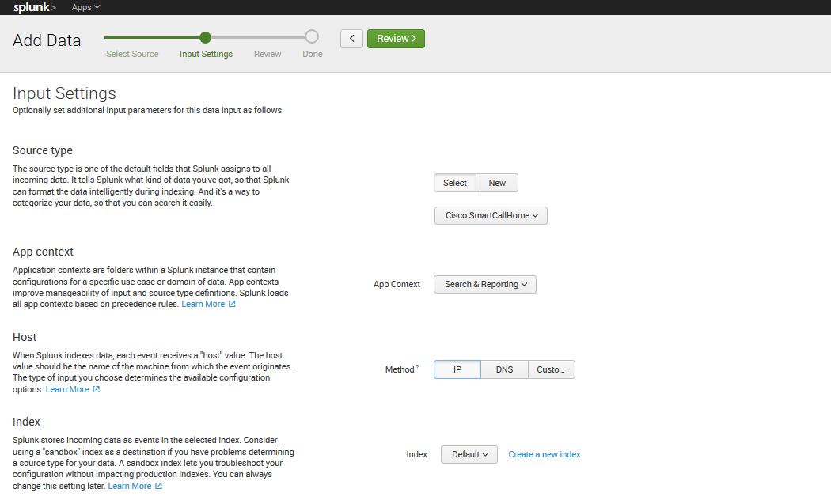Open the Default index dropdown

(469, 455)
